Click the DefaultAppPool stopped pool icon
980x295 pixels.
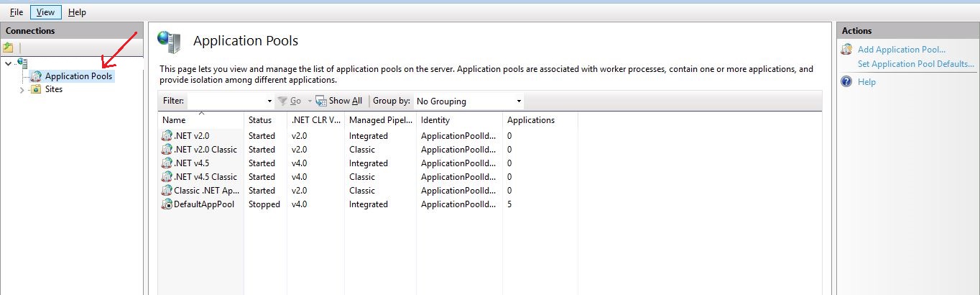point(167,204)
